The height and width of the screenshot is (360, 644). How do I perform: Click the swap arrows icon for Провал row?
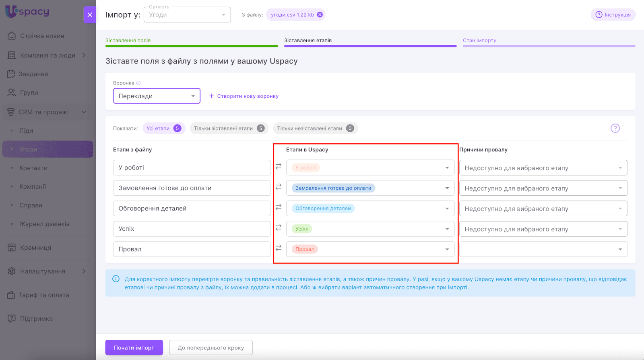tap(279, 248)
